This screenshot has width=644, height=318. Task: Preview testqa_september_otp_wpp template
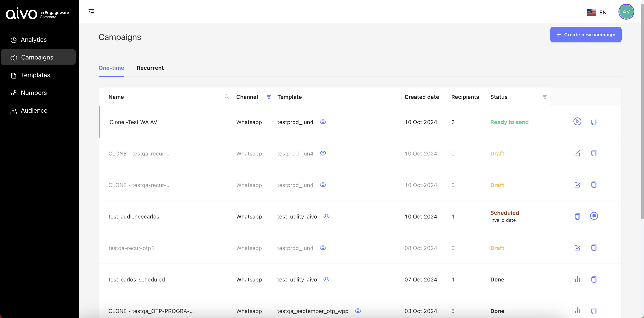358,311
